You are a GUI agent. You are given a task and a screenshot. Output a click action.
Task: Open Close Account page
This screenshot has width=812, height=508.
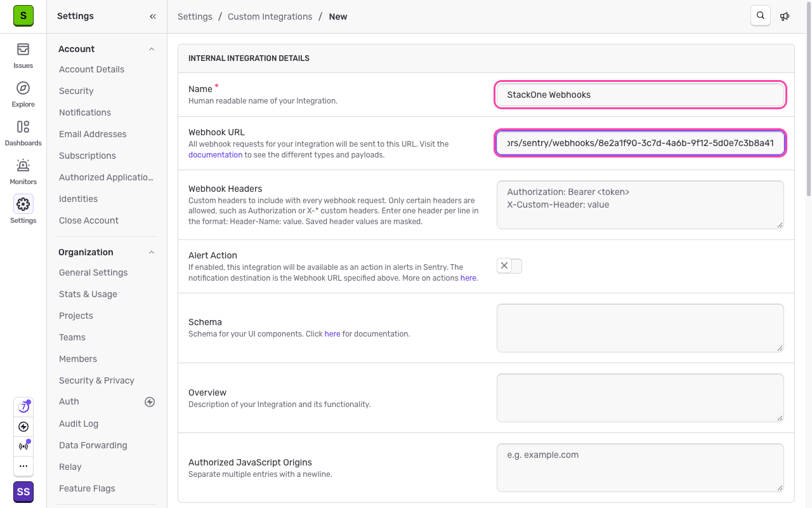click(x=89, y=220)
